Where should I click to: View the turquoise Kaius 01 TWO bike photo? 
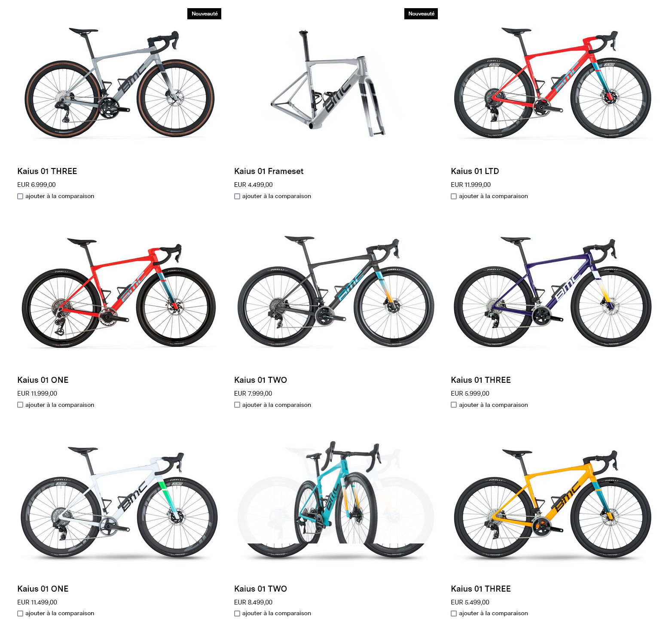point(336,500)
